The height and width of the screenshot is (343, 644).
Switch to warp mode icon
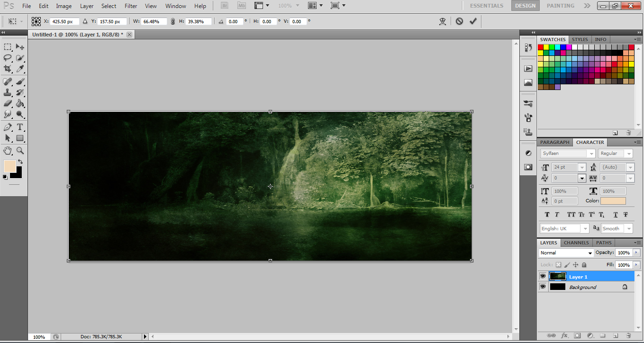(x=443, y=21)
